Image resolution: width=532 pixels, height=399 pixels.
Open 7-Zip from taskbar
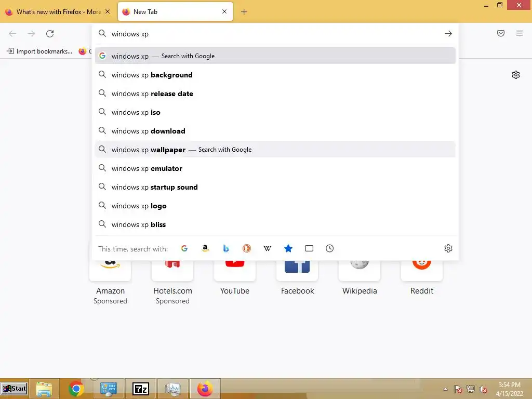click(x=140, y=389)
